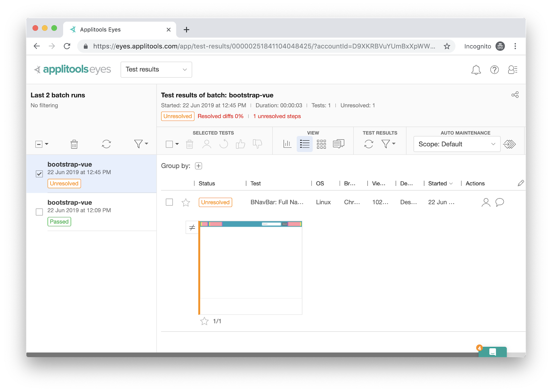The image size is (552, 392).
Task: Uncheck the 12:45 PM bootstrap-vue batch
Action: [x=39, y=174]
